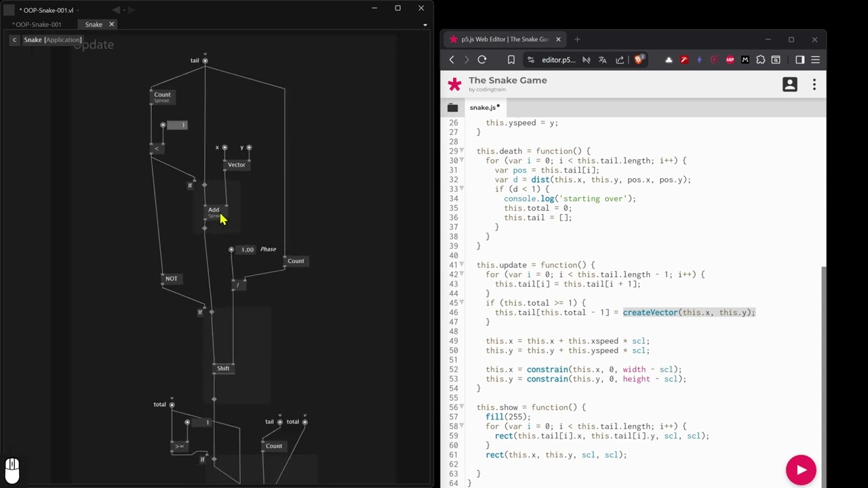
Task: Close the Snake tab in vvvv
Action: point(112,24)
